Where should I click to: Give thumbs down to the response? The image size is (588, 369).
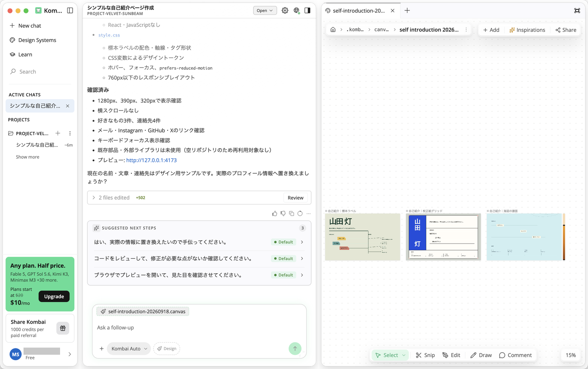[x=283, y=213]
